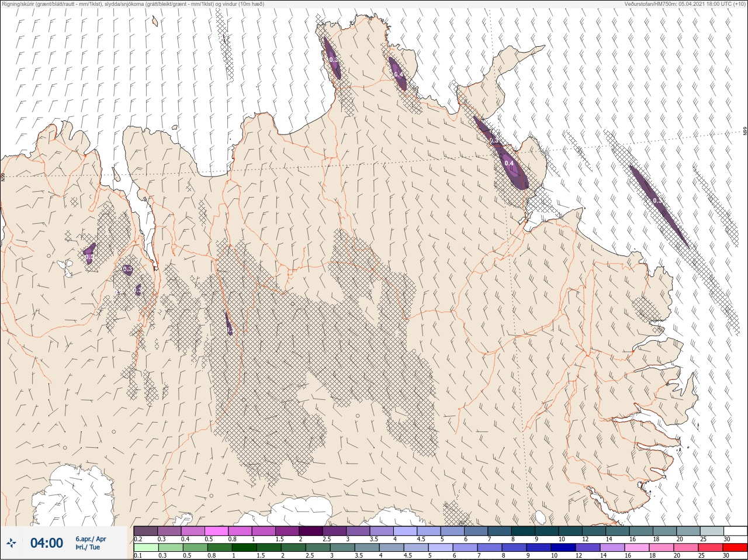Select the lavender 4 swatch, top legend row

406,531
